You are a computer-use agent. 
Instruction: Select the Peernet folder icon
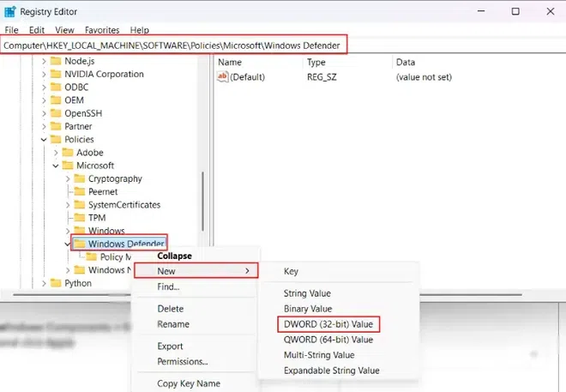pos(80,191)
